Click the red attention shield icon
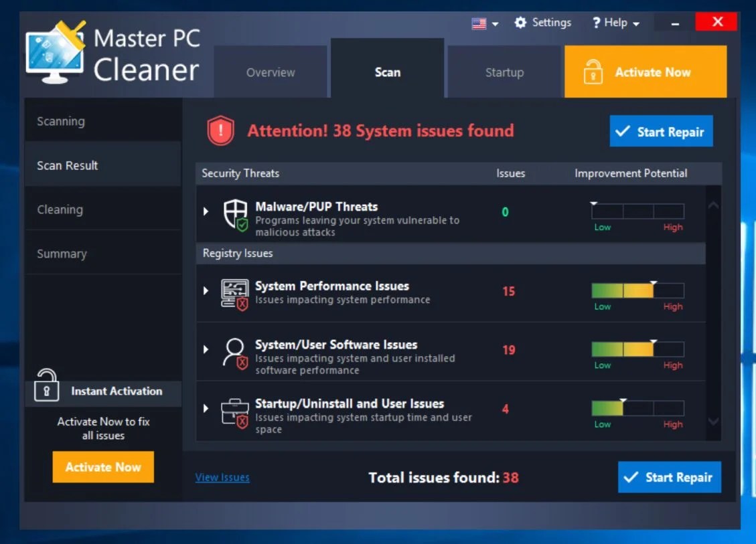This screenshot has height=544, width=756. coord(220,130)
